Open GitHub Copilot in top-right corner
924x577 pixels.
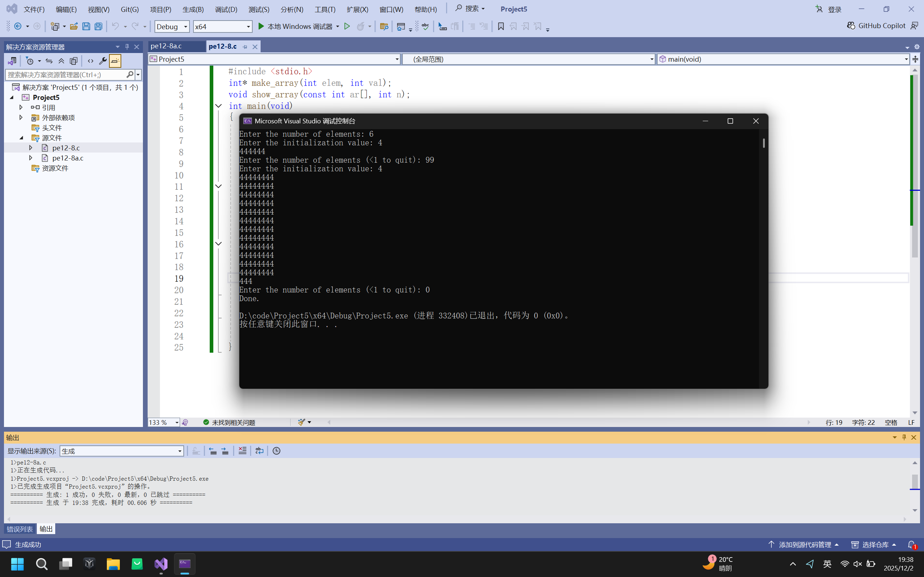pos(877,26)
